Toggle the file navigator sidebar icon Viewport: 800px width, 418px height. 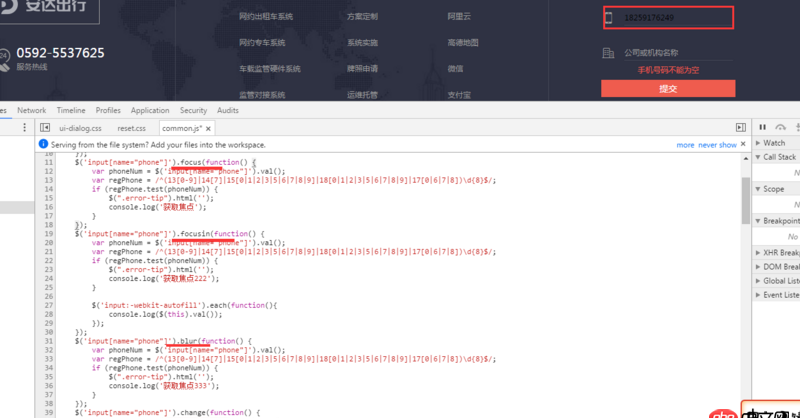tap(44, 128)
